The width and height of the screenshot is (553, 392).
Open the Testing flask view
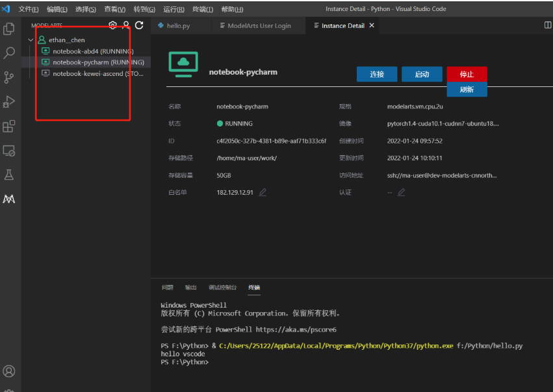pyautogui.click(x=9, y=175)
